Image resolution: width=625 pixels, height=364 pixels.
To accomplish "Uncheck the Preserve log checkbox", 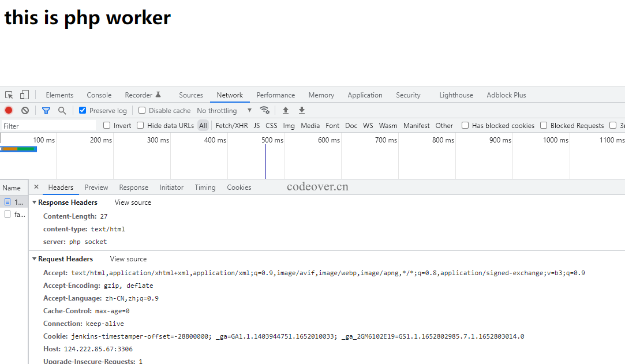I will [x=83, y=110].
